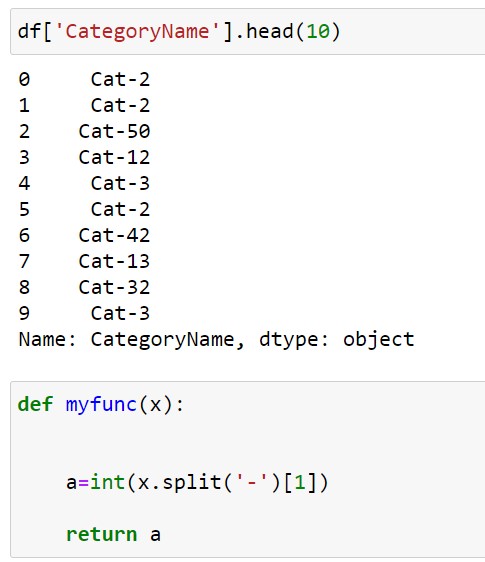Click the df['CategoryName'].head(10) code cell
485x562 pixels.
point(247,32)
